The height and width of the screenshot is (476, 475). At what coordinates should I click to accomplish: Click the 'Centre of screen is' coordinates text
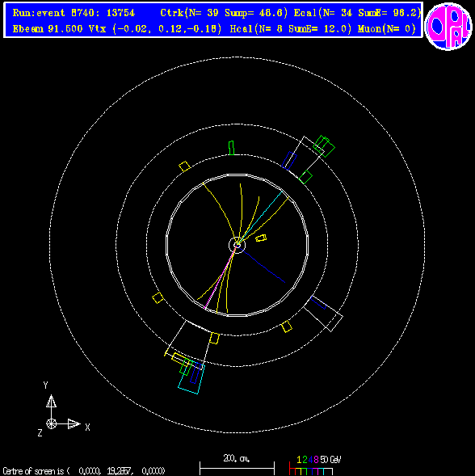(x=84, y=471)
